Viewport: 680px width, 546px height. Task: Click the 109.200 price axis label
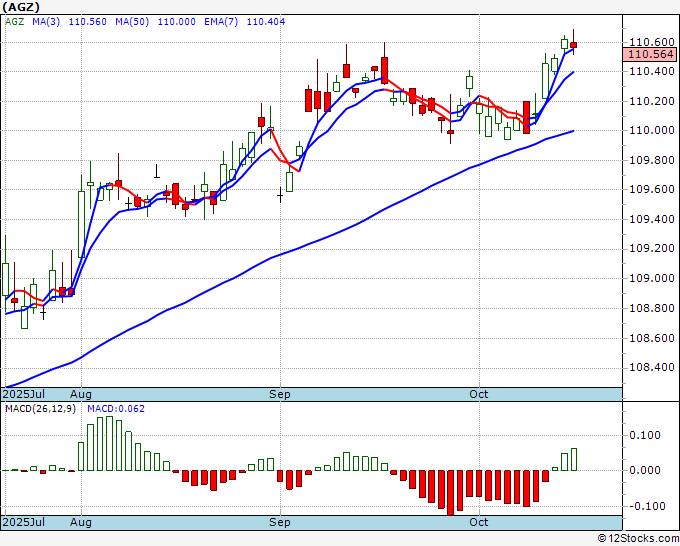pos(652,248)
